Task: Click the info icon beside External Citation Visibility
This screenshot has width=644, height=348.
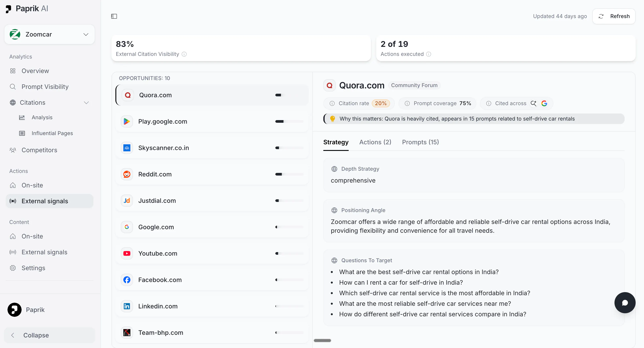Action: point(184,54)
